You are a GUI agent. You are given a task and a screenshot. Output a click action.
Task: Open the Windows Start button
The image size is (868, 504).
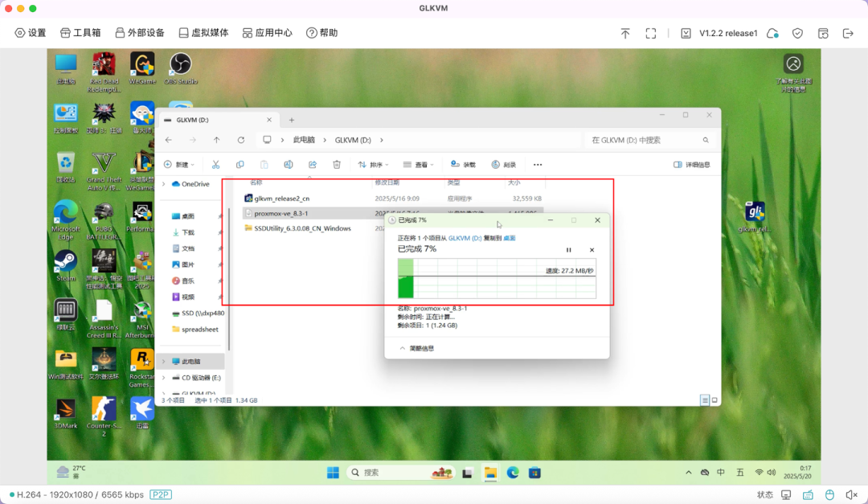click(x=333, y=473)
